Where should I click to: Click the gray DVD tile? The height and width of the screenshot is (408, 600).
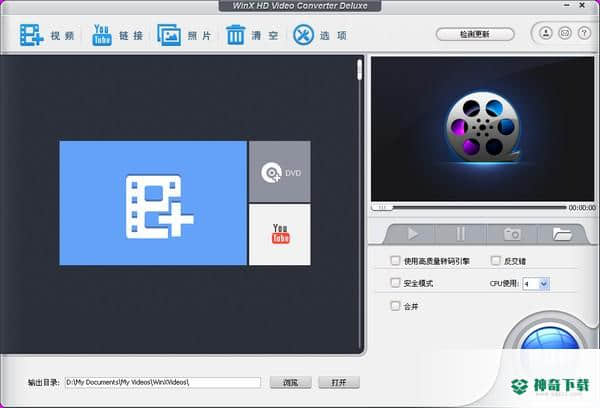280,171
